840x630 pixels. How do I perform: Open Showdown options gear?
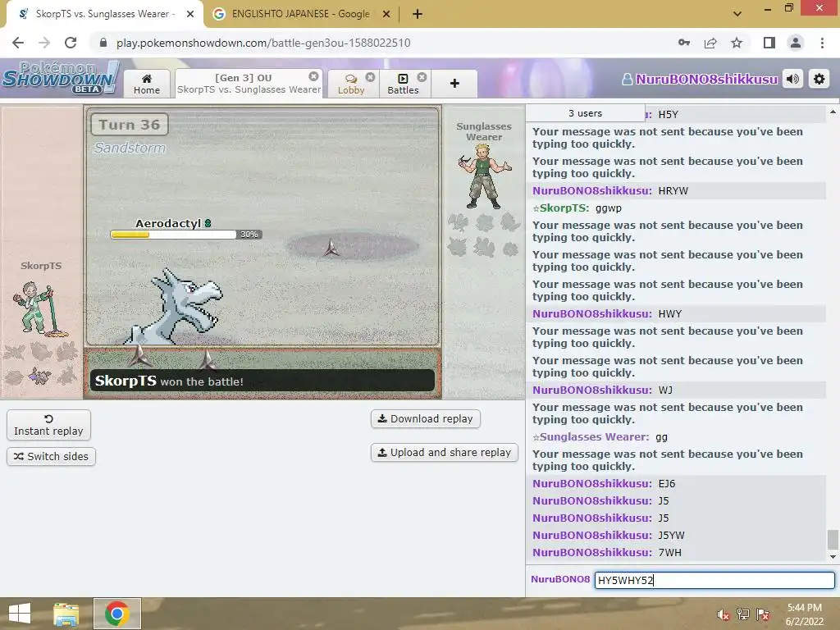click(x=819, y=80)
